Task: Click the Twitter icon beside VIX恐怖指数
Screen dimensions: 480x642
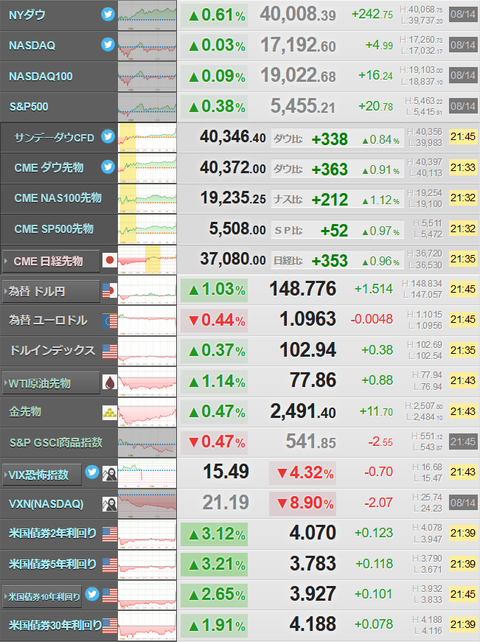Action: coord(92,472)
